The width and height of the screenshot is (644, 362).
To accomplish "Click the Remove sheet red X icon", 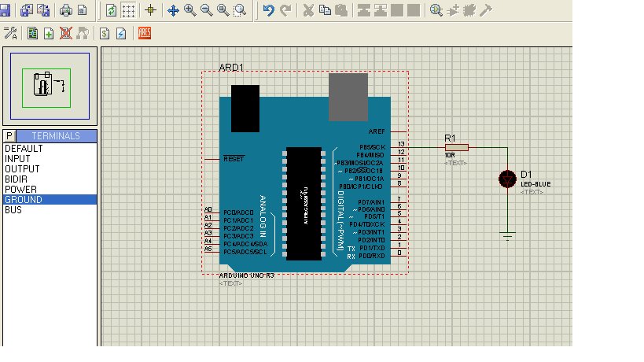I will (x=66, y=33).
